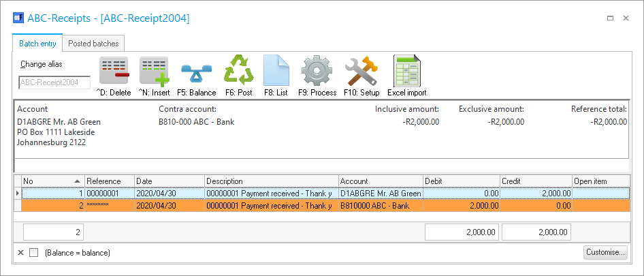The height and width of the screenshot is (276, 644).
Task: Click the Description column header
Action: point(271,181)
